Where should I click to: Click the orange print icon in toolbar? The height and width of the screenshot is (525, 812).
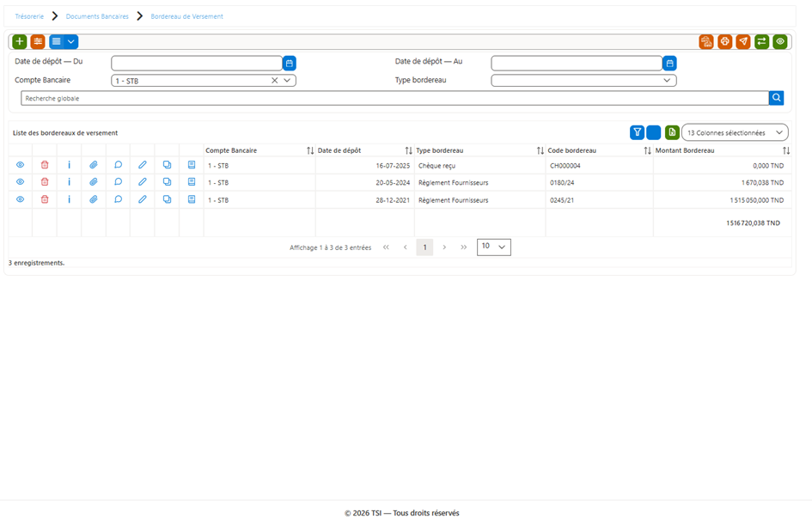pyautogui.click(x=725, y=41)
